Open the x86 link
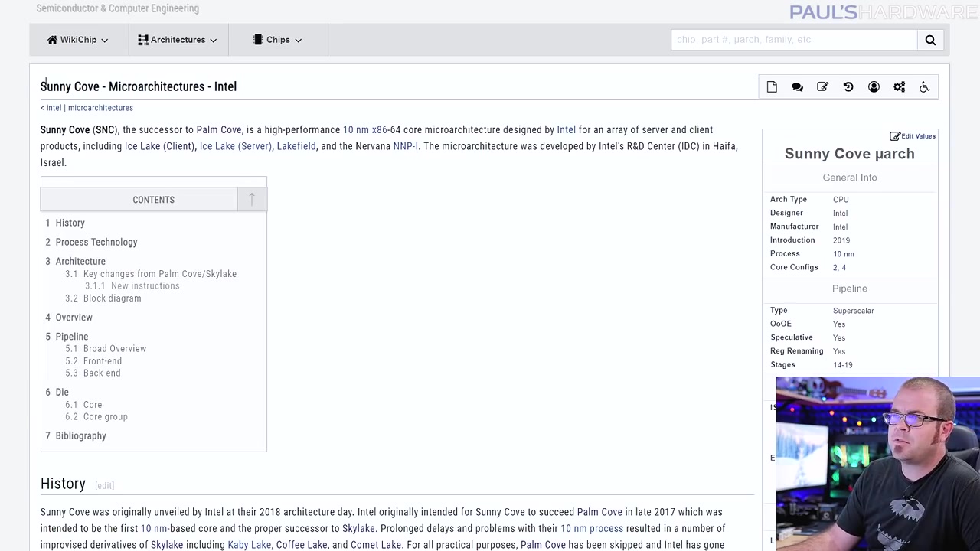This screenshot has height=551, width=980. (379, 130)
